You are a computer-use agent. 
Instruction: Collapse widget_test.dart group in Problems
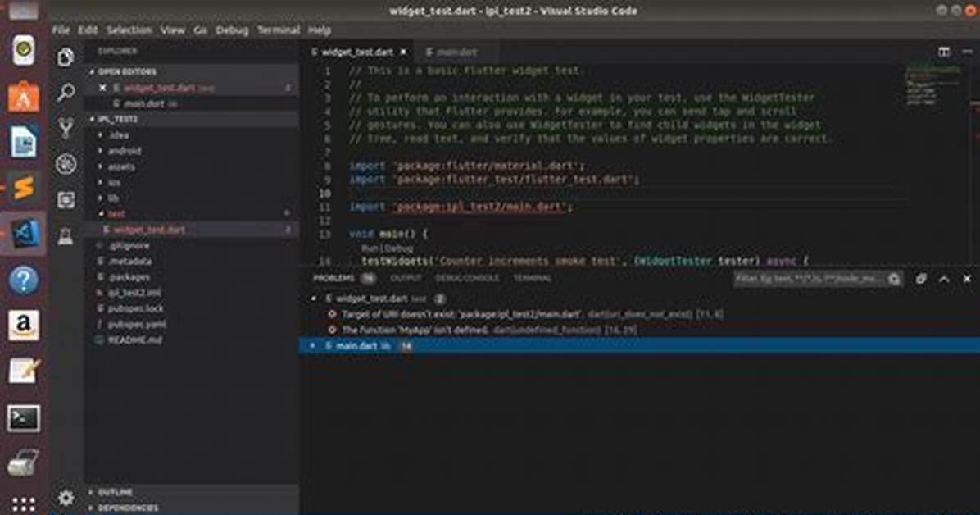pyautogui.click(x=315, y=299)
